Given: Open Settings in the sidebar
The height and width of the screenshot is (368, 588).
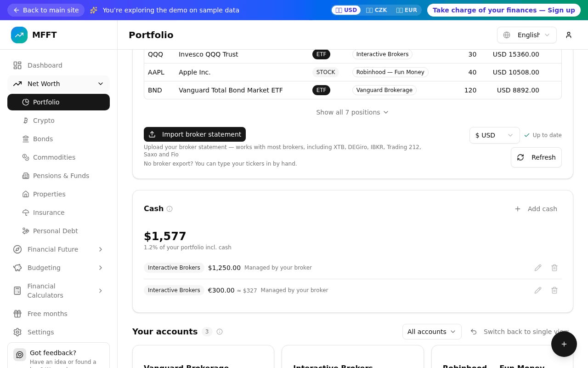Looking at the screenshot, I should tap(58, 332).
